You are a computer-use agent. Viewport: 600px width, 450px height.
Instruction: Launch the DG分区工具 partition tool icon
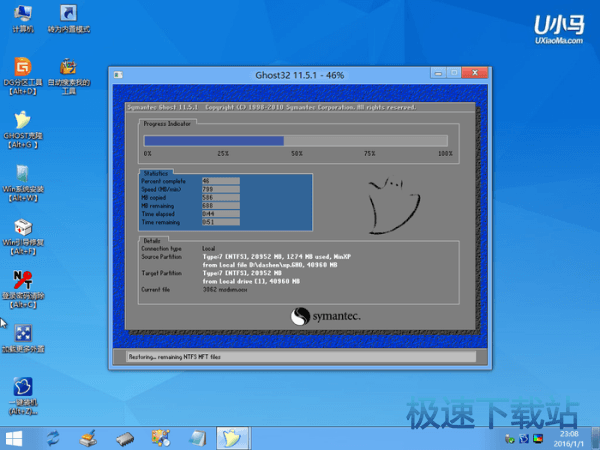[23, 76]
